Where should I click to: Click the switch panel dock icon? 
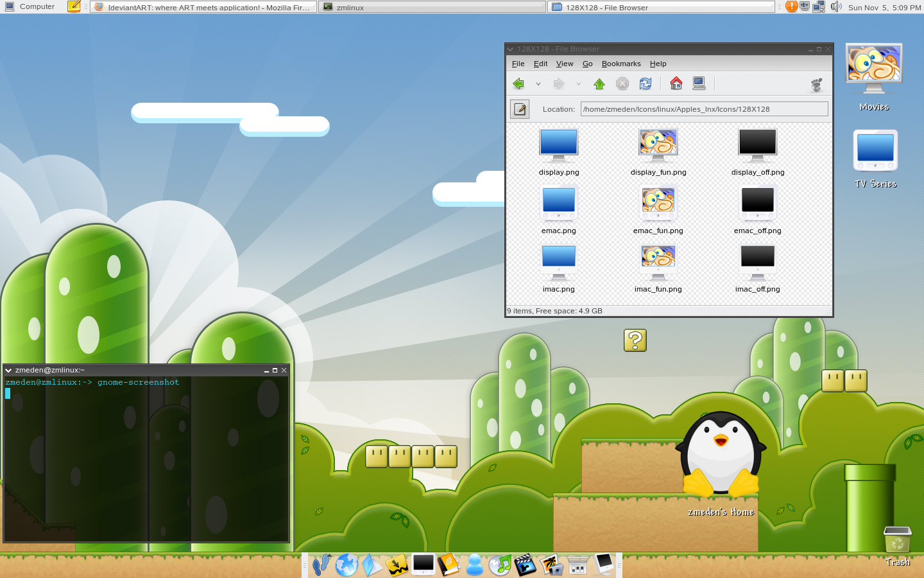click(x=577, y=565)
